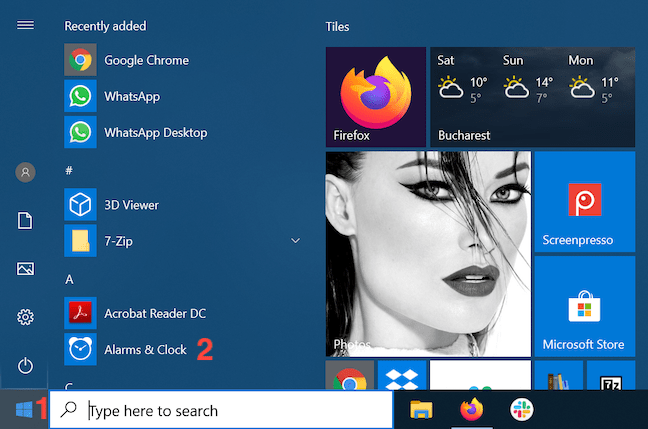Click the Power button icon
Viewport: 648px width, 429px height.
pyautogui.click(x=25, y=365)
